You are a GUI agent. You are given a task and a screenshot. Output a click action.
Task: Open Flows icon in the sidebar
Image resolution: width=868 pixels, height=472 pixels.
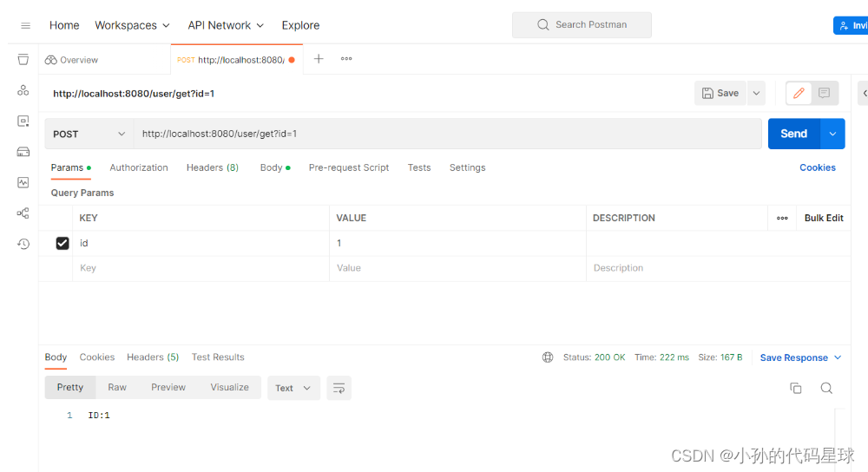23,213
